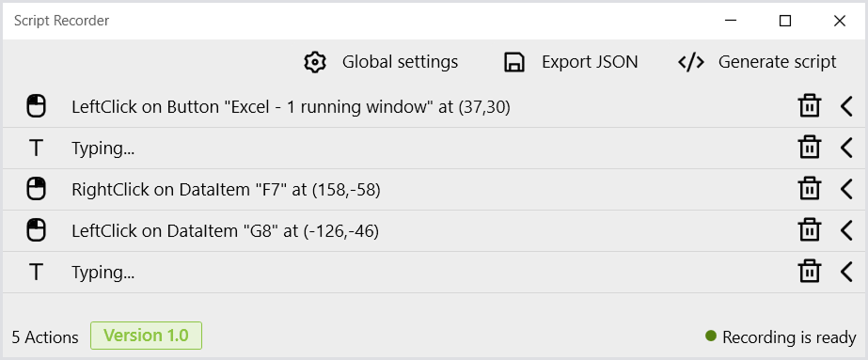Select the Version 1.0 badge
The height and width of the screenshot is (360, 868).
click(146, 336)
